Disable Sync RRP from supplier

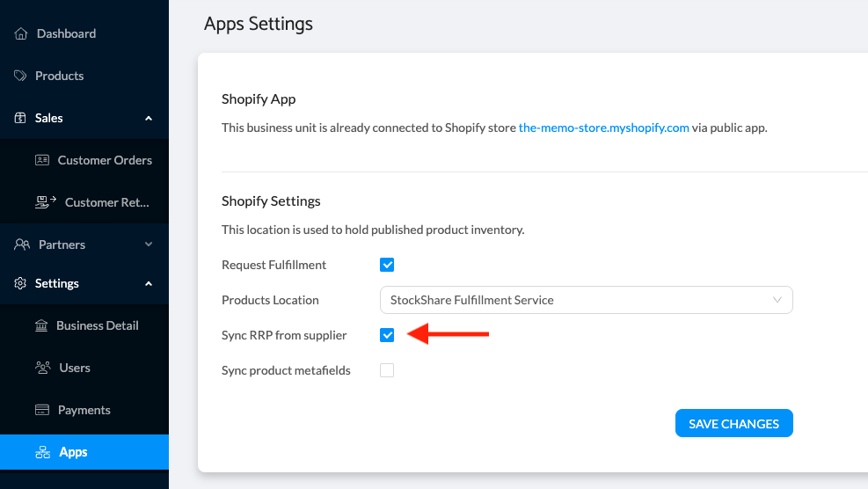[x=387, y=335]
